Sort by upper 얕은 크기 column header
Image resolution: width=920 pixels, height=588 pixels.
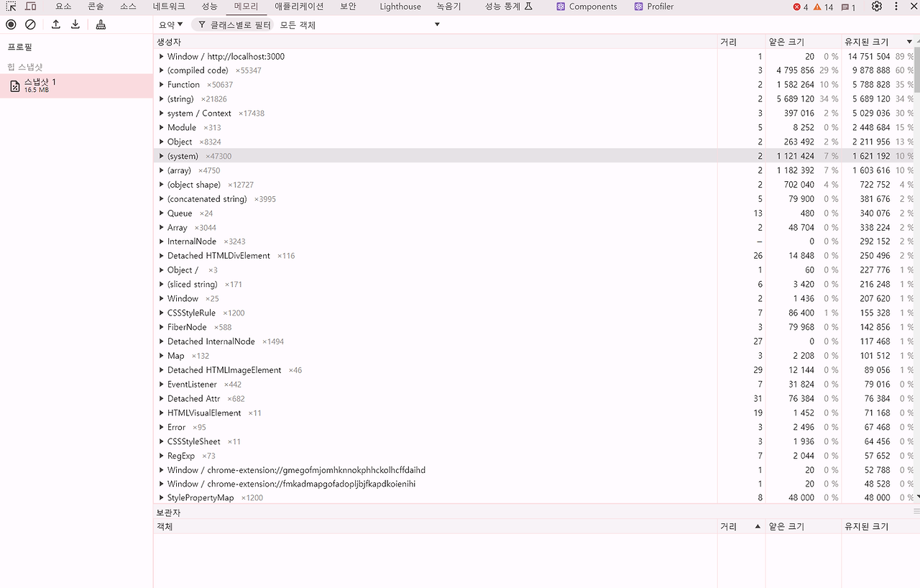[804, 42]
